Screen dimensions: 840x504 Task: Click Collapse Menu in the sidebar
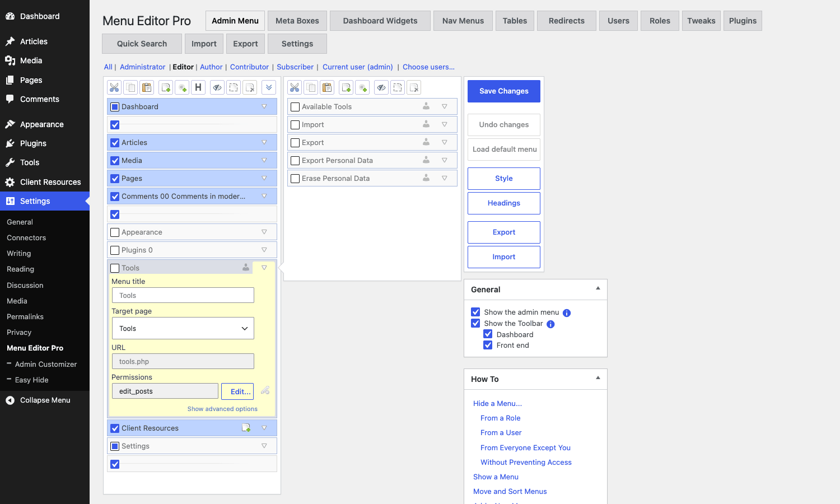tap(45, 400)
